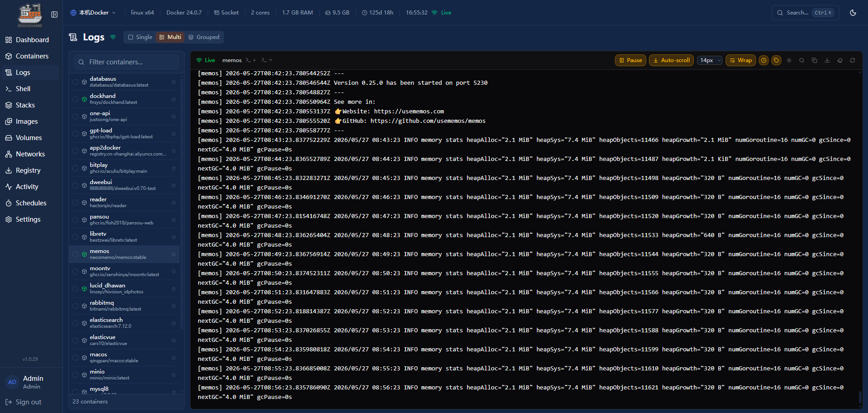The height and width of the screenshot is (413, 868).
Task: Toggle timestamps clock icon in log toolbar
Action: [x=764, y=60]
